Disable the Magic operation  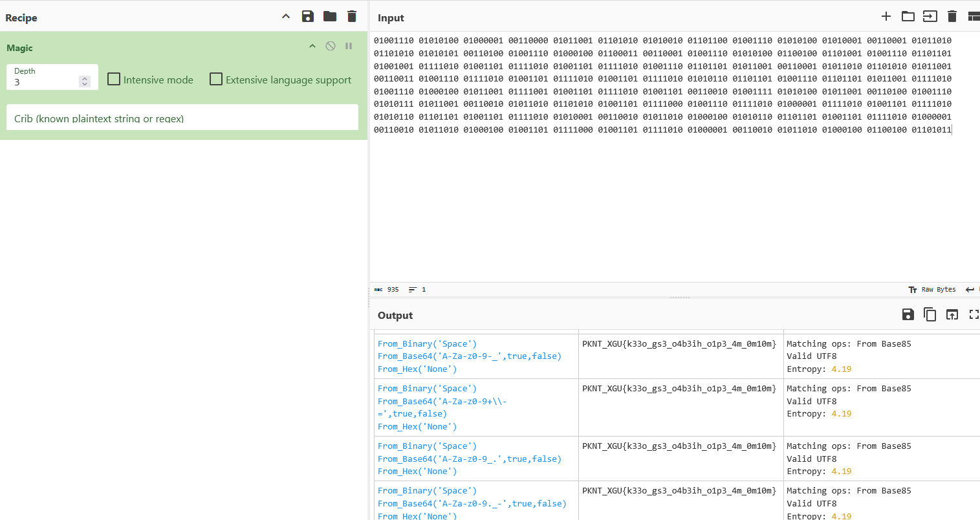click(331, 47)
